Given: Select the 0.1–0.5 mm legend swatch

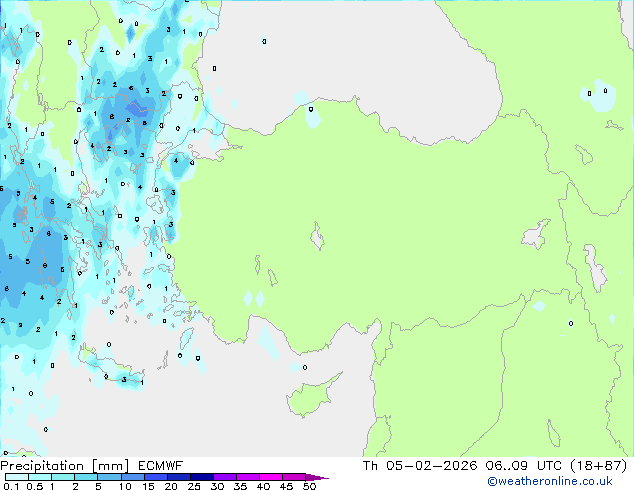Looking at the screenshot, I should 17,477.
